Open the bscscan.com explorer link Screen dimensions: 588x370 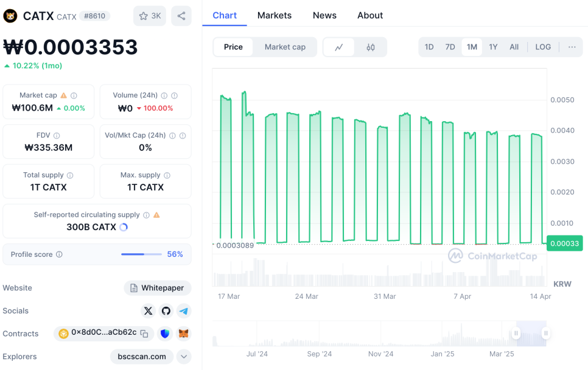pos(142,357)
